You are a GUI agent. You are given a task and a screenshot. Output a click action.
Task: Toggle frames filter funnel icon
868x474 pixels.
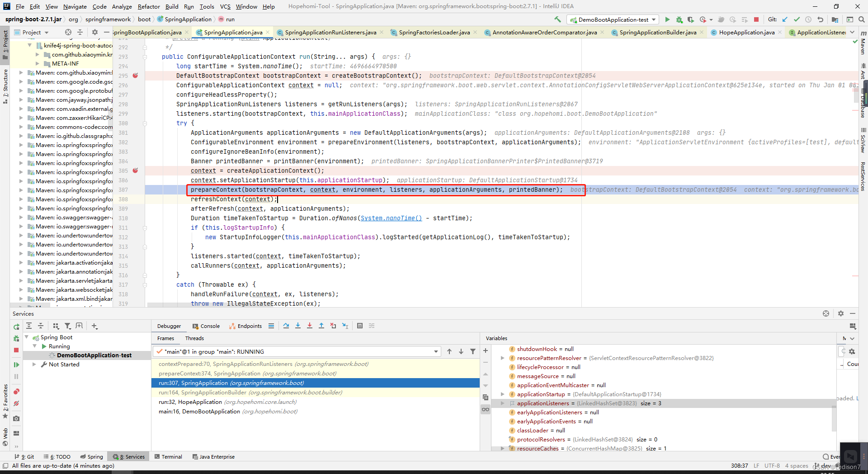tap(473, 351)
